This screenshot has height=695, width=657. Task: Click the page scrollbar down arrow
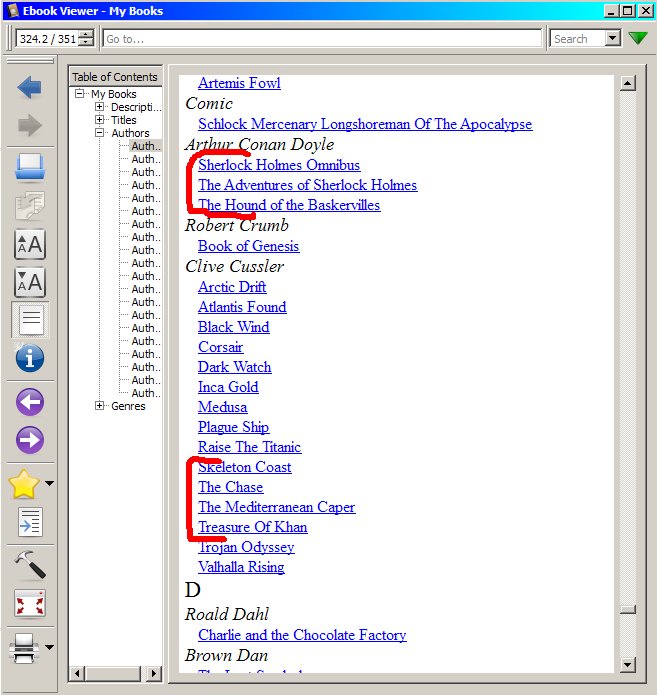[x=628, y=664]
